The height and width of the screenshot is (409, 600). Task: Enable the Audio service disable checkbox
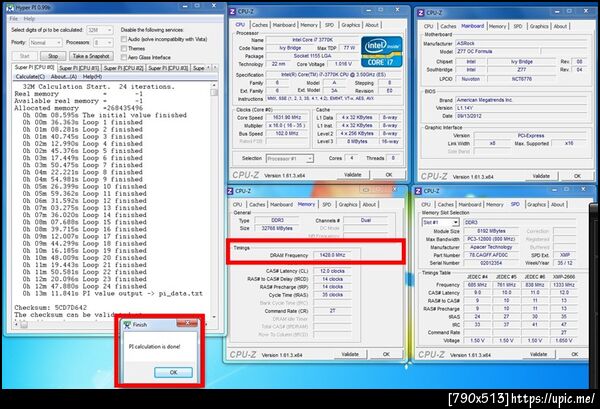coord(124,39)
